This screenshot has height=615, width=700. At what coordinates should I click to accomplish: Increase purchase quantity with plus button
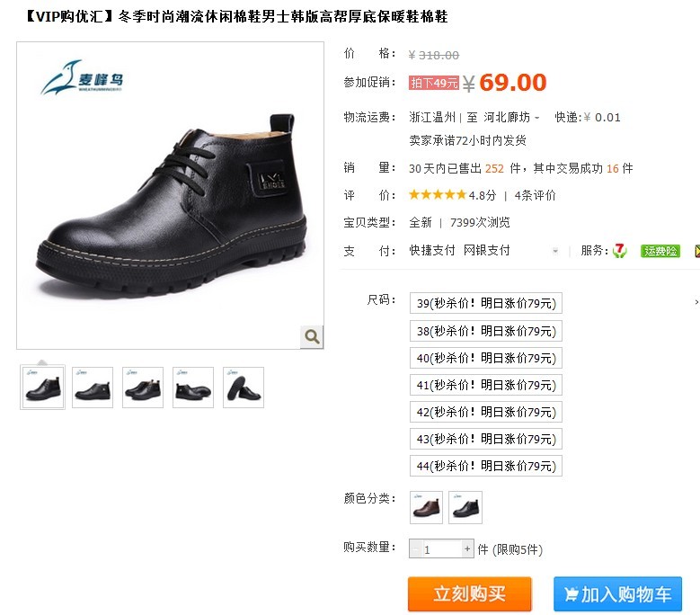pos(467,548)
